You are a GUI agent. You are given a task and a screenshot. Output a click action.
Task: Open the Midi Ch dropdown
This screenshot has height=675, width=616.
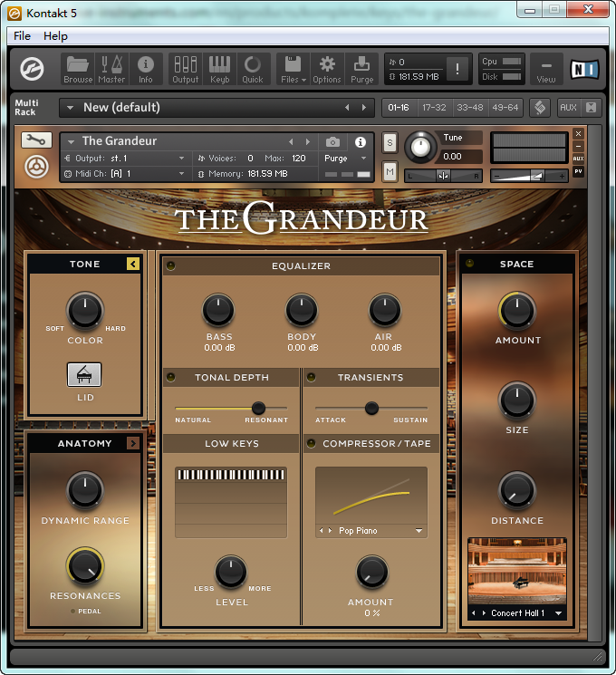182,173
